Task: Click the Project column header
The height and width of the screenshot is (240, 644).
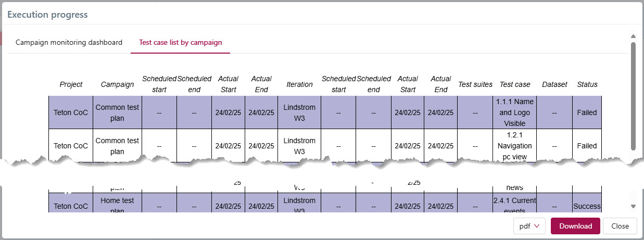Action: pos(71,84)
